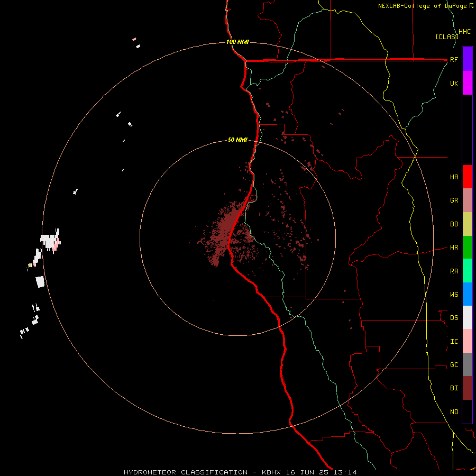
Task: Click the "BD" legend label
Action: click(454, 224)
